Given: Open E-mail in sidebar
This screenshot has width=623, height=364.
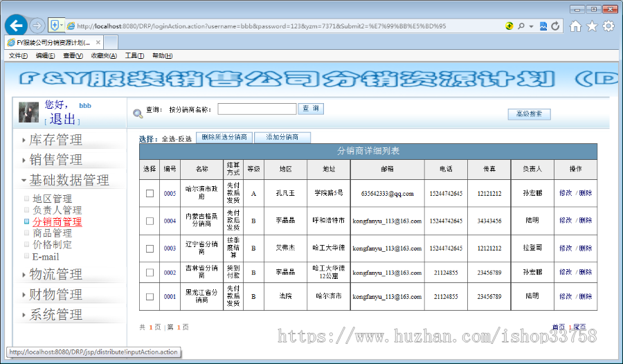Looking at the screenshot, I should point(45,257).
